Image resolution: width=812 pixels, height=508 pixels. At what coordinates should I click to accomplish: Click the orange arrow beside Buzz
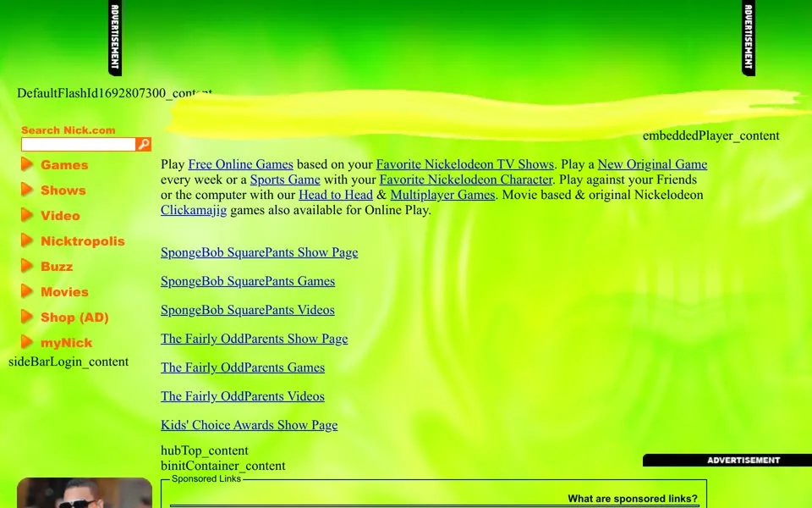point(27,266)
